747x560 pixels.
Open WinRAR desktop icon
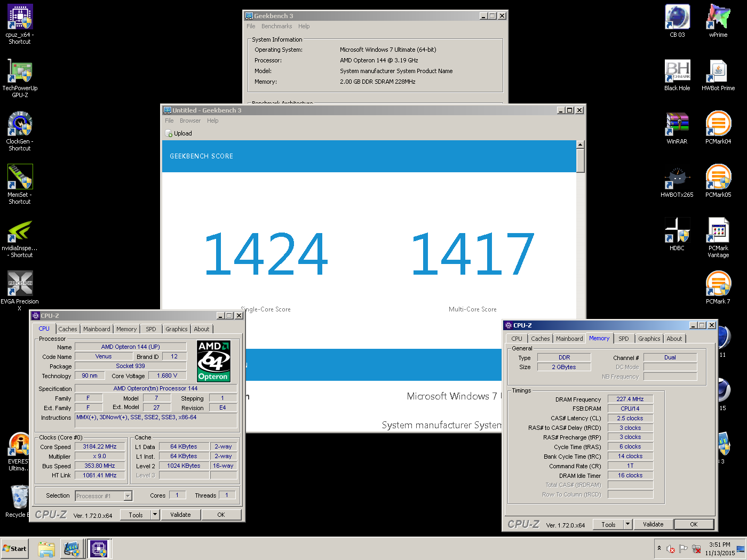coord(677,128)
